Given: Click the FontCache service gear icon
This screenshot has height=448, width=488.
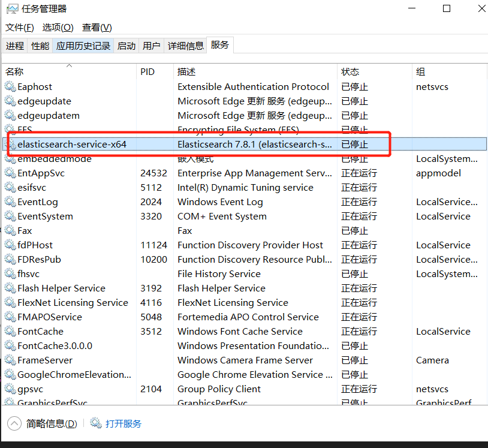Looking at the screenshot, I should pos(10,331).
